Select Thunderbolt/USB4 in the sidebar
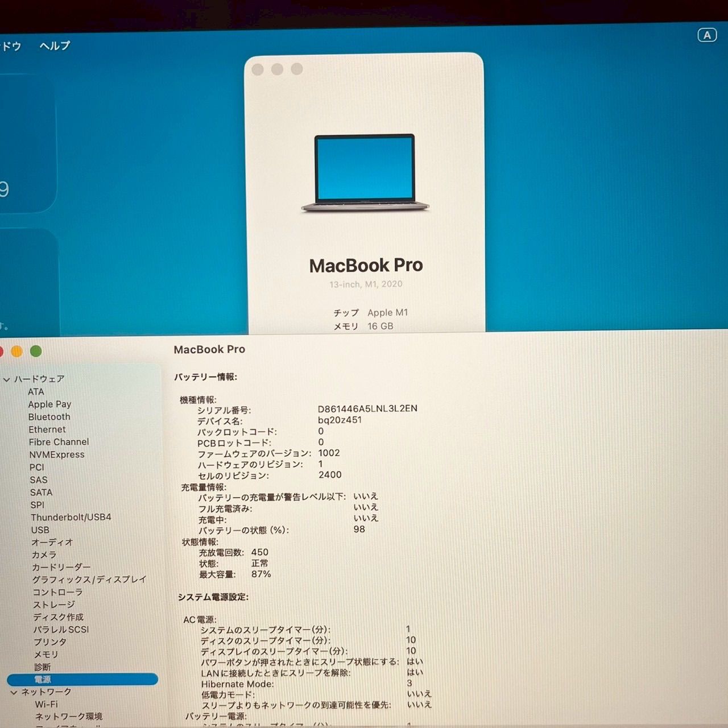The width and height of the screenshot is (728, 728). pos(71,517)
